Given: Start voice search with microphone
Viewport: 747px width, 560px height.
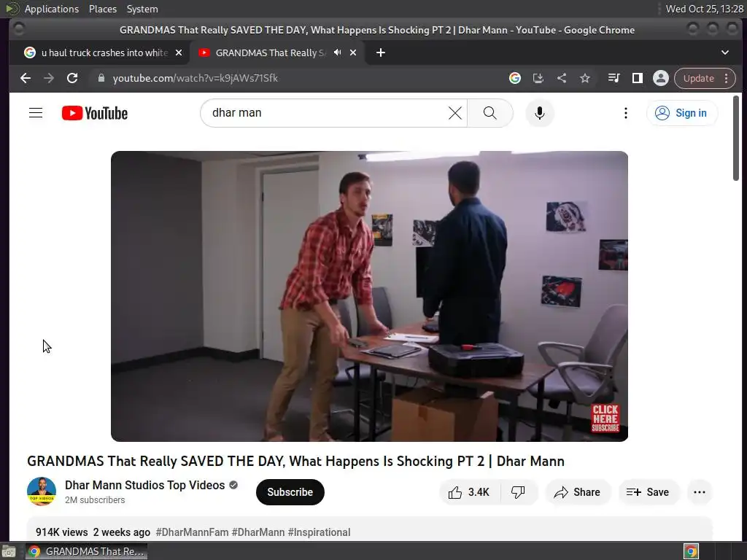Looking at the screenshot, I should pos(539,113).
